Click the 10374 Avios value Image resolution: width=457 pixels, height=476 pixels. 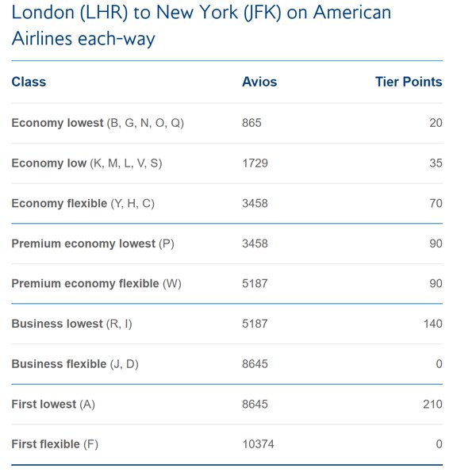point(258,444)
